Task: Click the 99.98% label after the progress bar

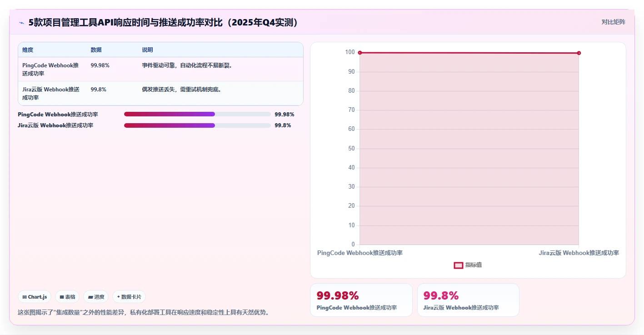Action: point(285,115)
